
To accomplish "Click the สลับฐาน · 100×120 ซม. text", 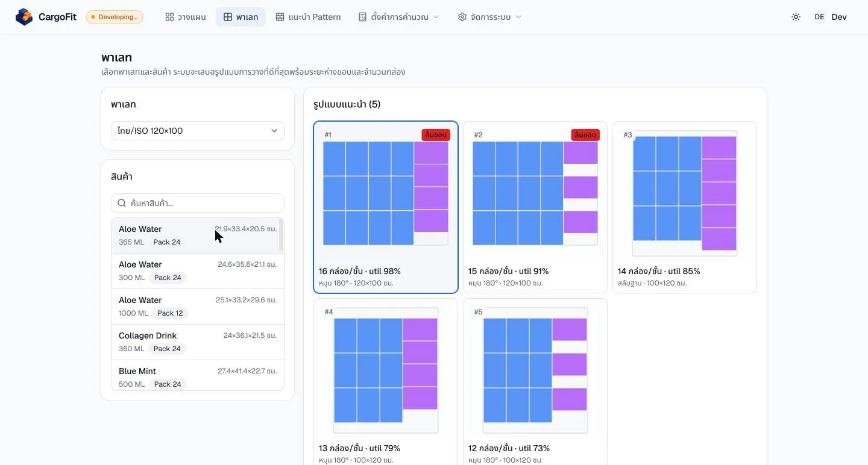I will (x=652, y=283).
